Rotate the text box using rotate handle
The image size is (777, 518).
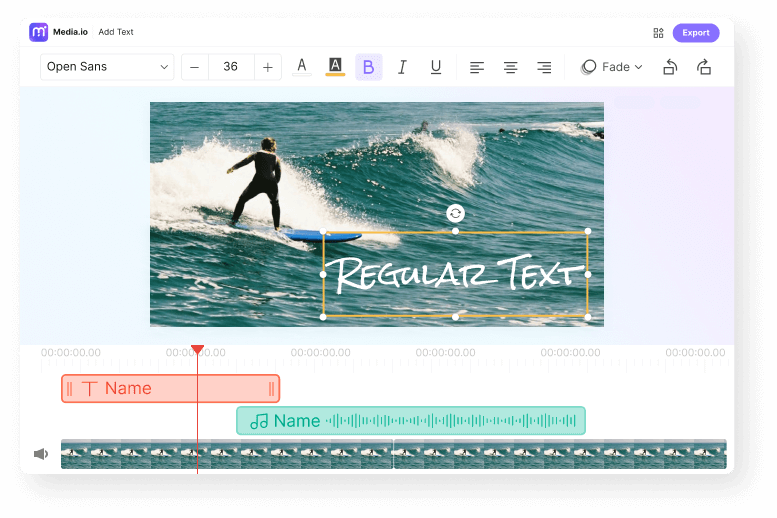click(455, 213)
